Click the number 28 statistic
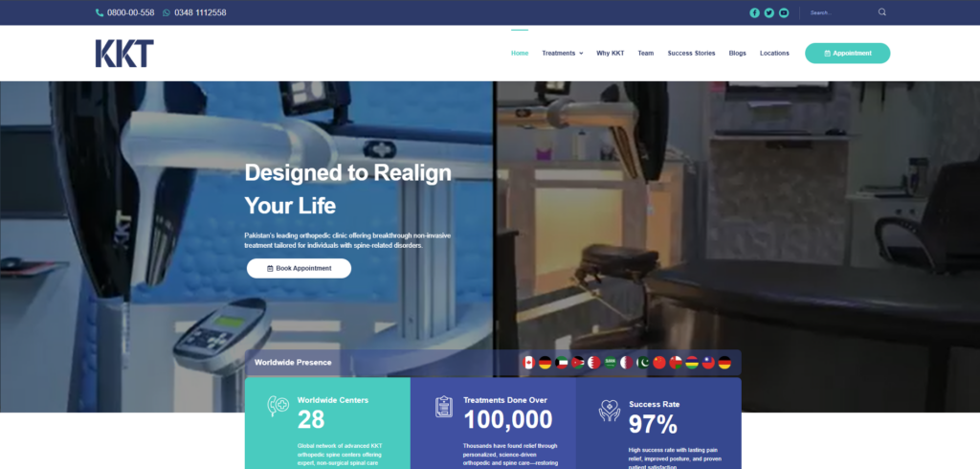980x469 pixels. click(x=311, y=419)
